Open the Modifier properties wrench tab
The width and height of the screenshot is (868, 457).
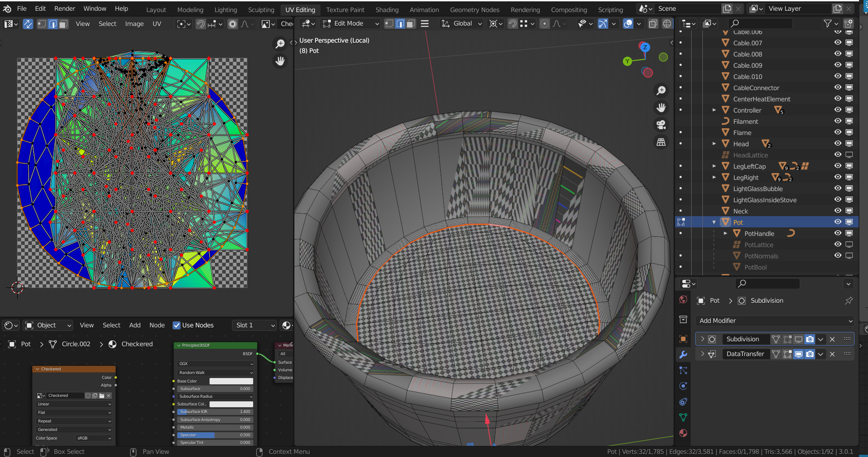(x=683, y=355)
